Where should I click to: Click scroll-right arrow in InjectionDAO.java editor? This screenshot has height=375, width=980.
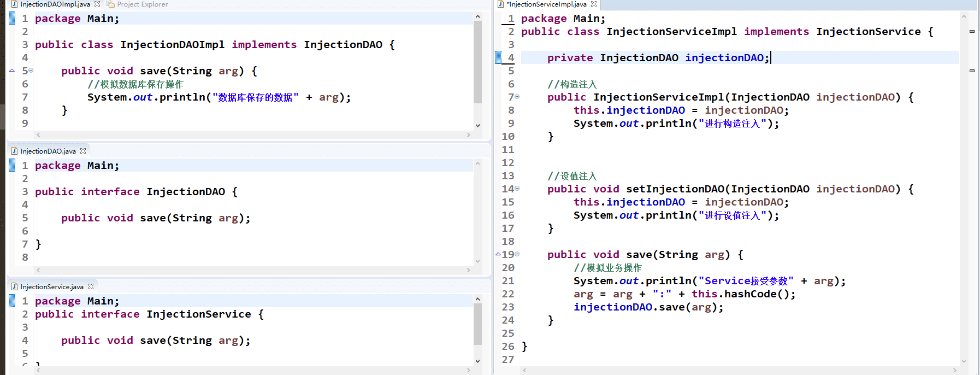(469, 270)
